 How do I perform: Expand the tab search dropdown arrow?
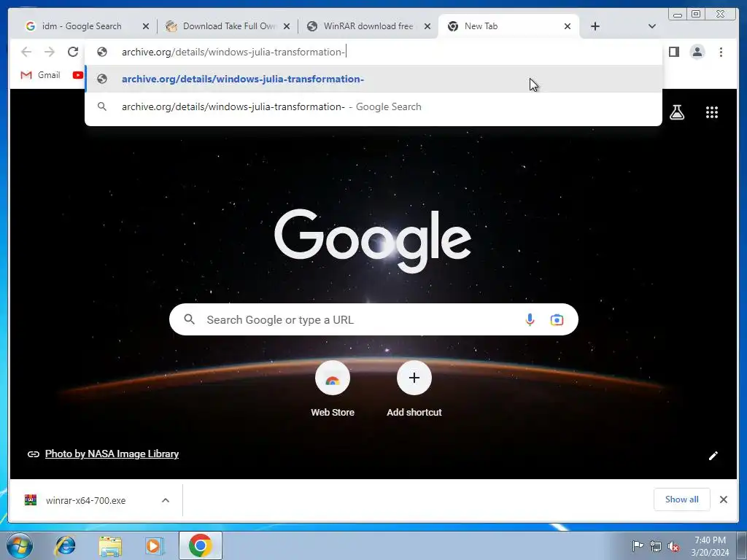652,26
